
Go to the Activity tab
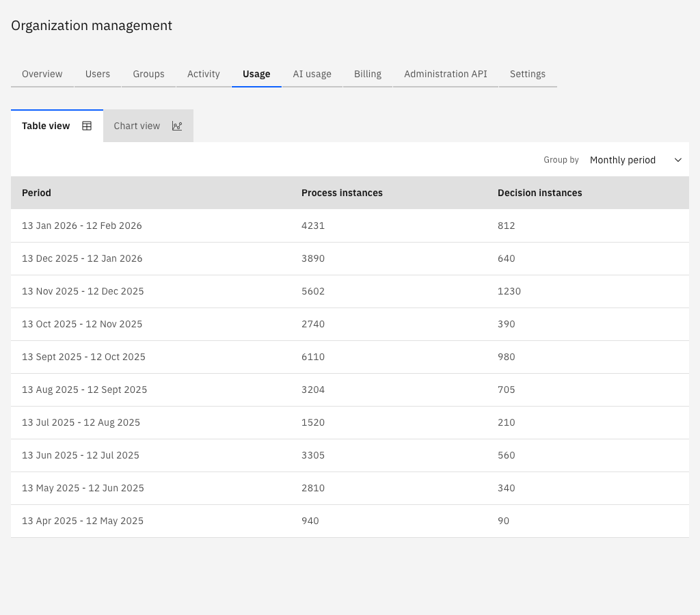(x=204, y=74)
